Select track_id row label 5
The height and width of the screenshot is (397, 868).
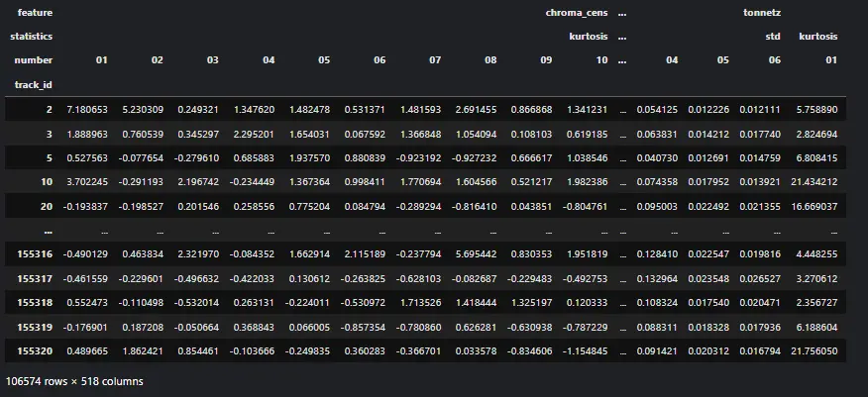pyautogui.click(x=50, y=158)
